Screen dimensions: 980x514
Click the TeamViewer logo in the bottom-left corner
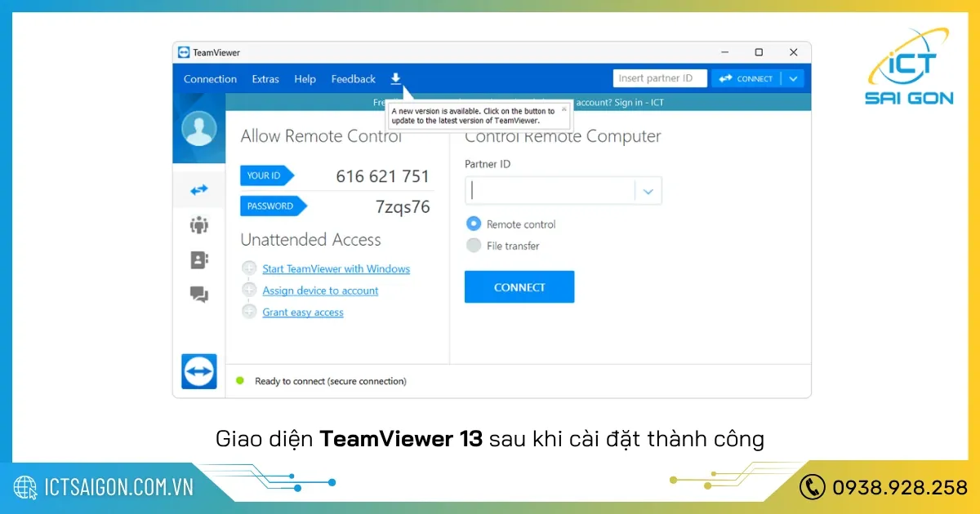[198, 371]
